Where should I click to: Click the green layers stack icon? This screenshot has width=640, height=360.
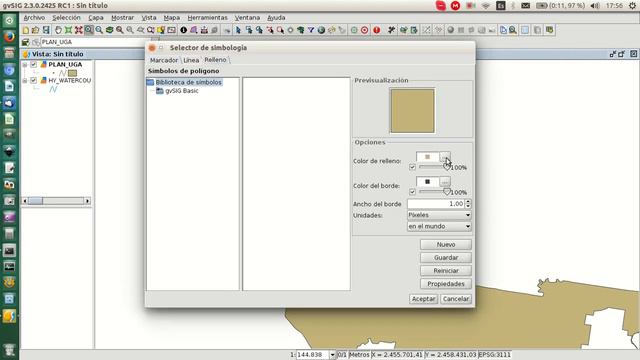pyautogui.click(x=109, y=30)
